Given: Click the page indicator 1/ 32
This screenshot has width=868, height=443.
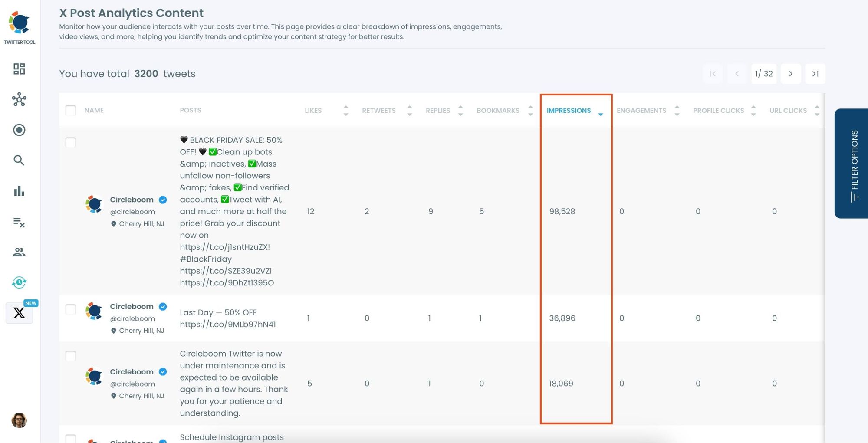Looking at the screenshot, I should click(x=764, y=74).
